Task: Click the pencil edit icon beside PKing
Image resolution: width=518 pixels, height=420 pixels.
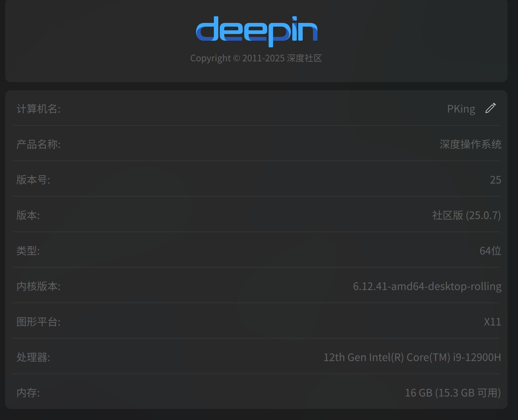Action: click(x=491, y=108)
